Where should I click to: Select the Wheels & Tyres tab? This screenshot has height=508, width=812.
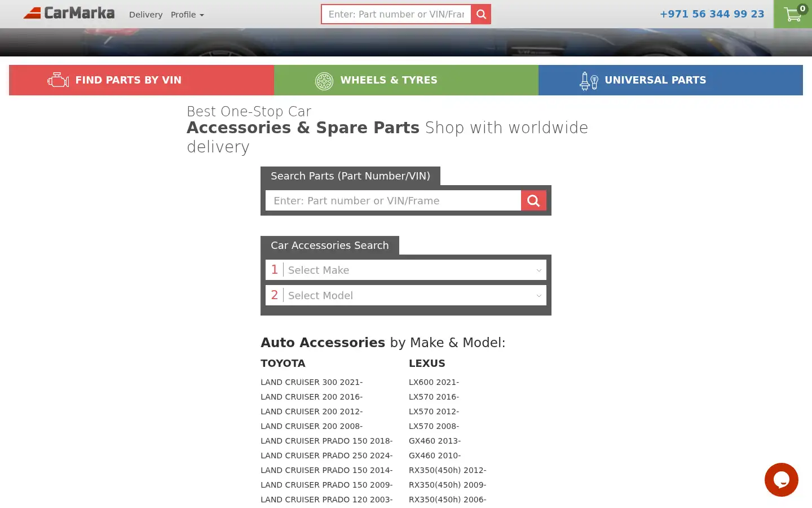pos(406,80)
